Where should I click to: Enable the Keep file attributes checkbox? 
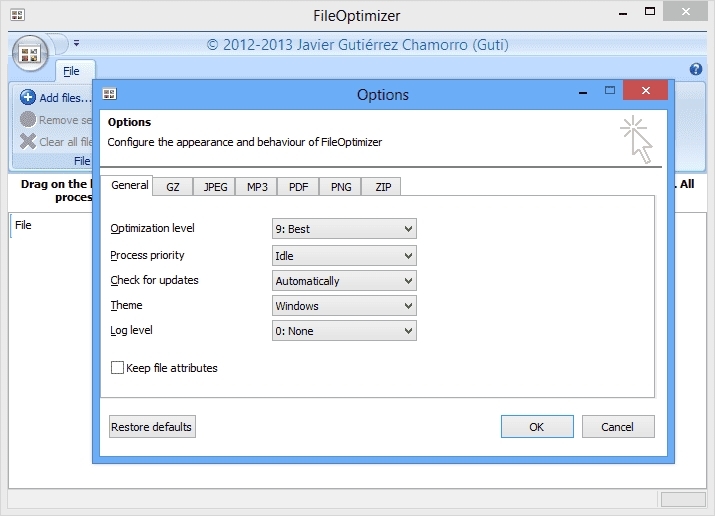click(x=117, y=367)
